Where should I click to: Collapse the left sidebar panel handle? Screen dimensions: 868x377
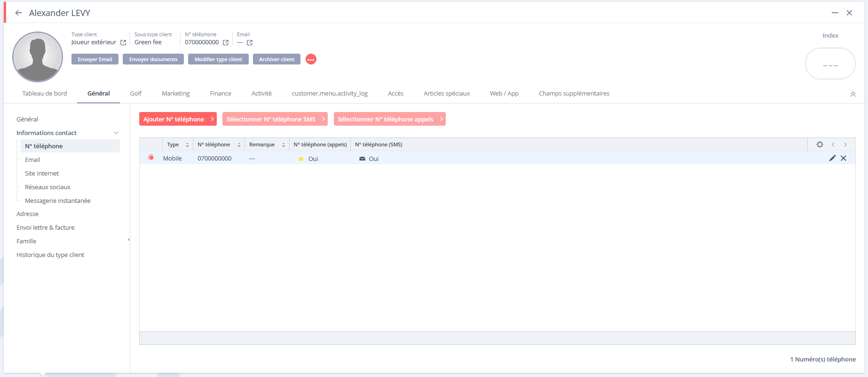pos(129,240)
